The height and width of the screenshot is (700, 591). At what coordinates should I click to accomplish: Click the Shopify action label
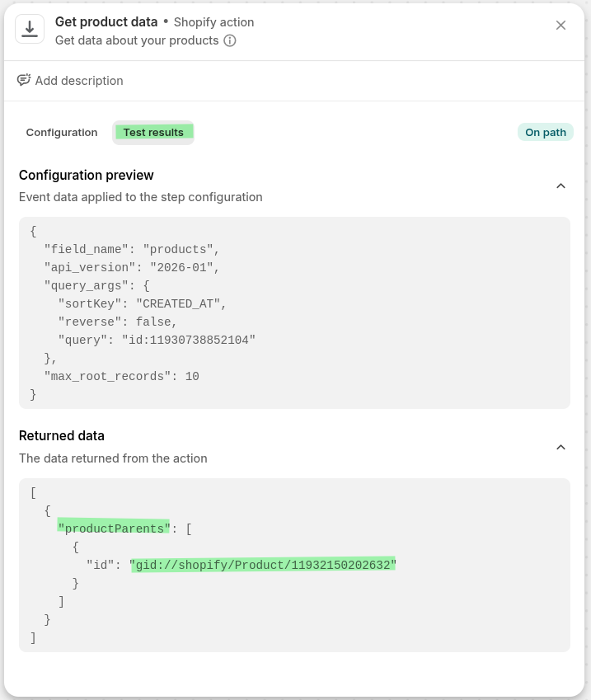[213, 22]
